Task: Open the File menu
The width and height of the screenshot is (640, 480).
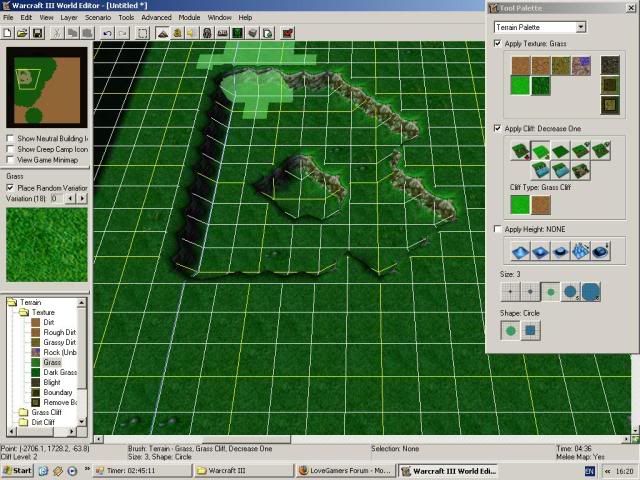Action: pyautogui.click(x=8, y=18)
